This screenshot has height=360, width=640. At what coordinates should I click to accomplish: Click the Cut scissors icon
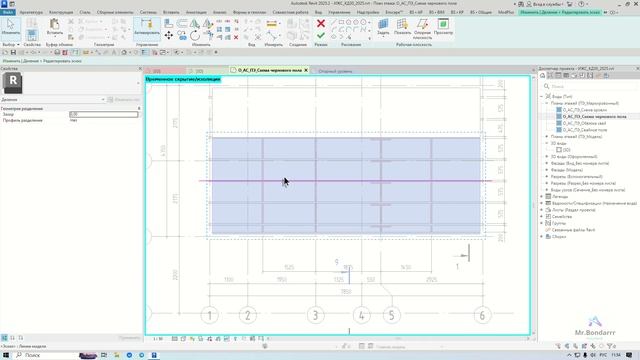point(71,21)
